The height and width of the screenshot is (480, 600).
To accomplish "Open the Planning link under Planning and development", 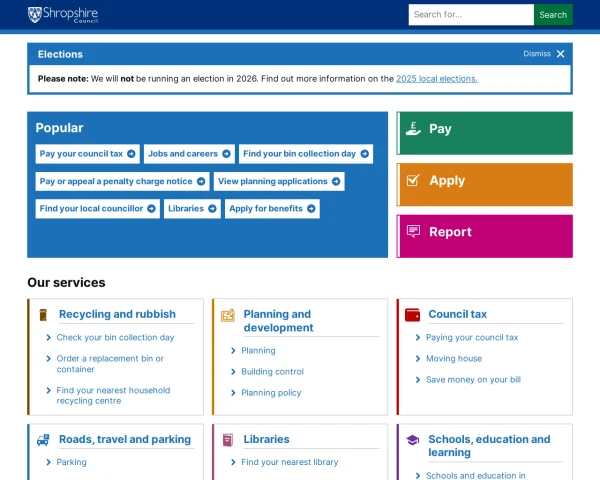I will click(x=258, y=351).
